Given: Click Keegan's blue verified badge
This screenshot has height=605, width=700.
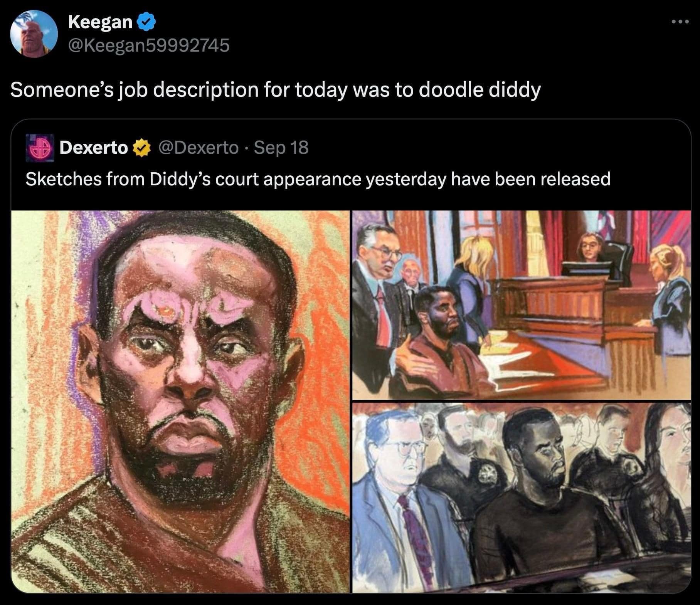Looking at the screenshot, I should [146, 22].
